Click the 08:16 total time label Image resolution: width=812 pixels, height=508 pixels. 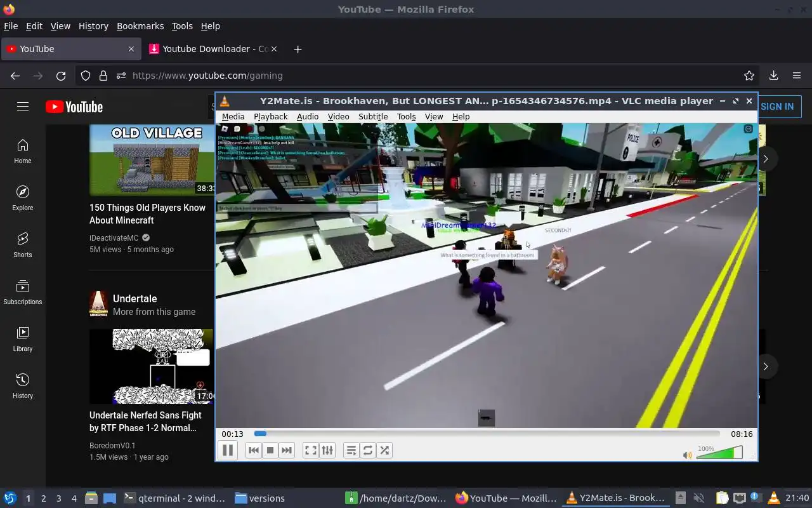pyautogui.click(x=742, y=434)
